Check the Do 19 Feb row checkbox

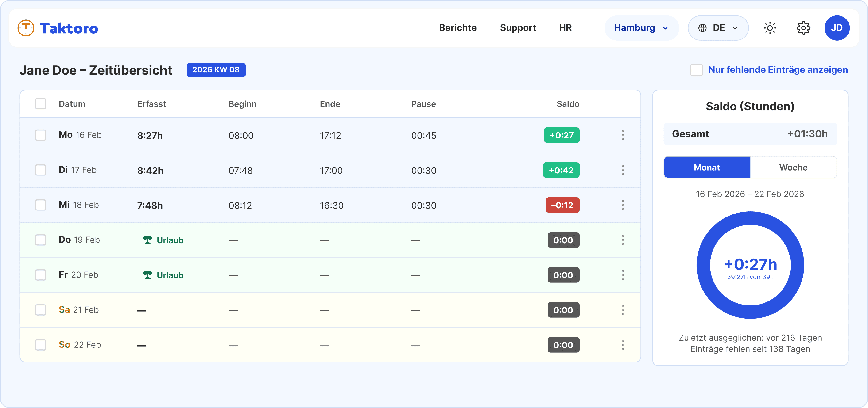(x=41, y=240)
